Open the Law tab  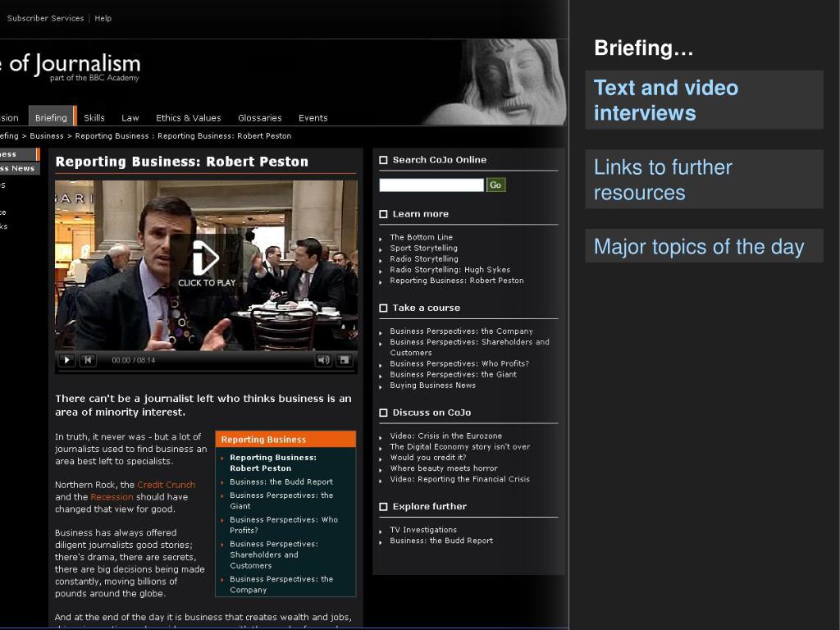click(130, 118)
